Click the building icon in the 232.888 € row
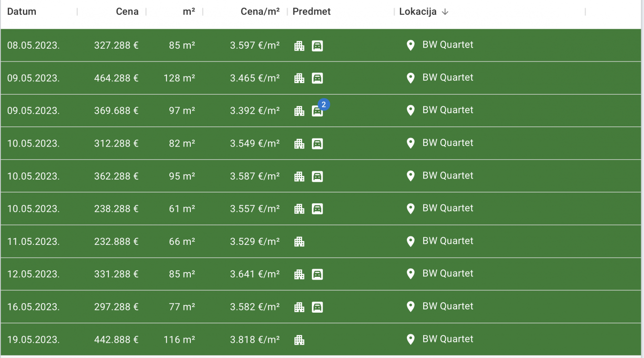This screenshot has width=644, height=358. click(299, 242)
